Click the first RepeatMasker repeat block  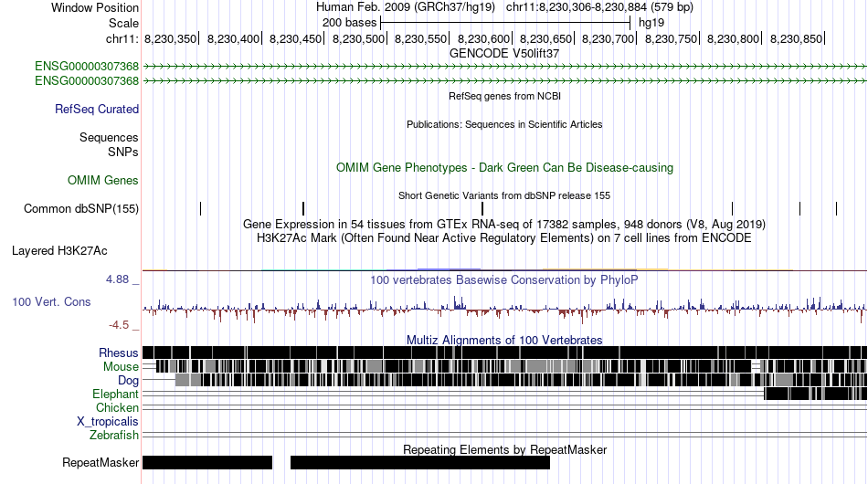pyautogui.click(x=207, y=462)
